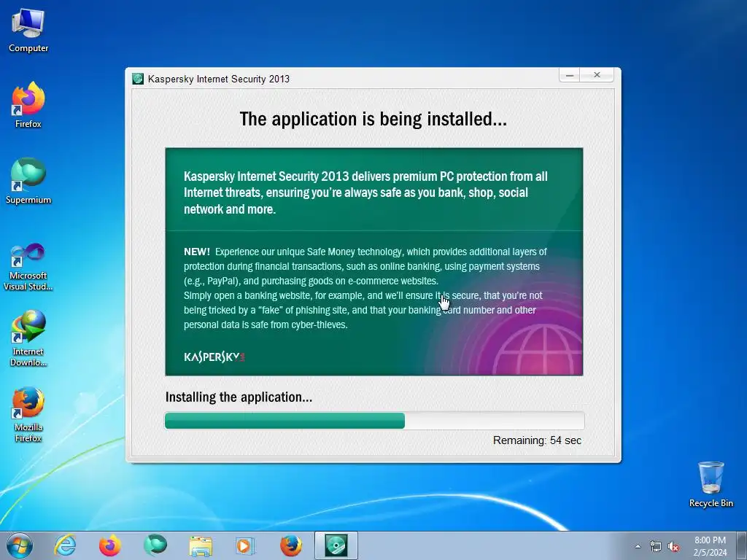This screenshot has width=747, height=560.
Task: Open Windows Explorer folder in taskbar
Action: tap(201, 545)
